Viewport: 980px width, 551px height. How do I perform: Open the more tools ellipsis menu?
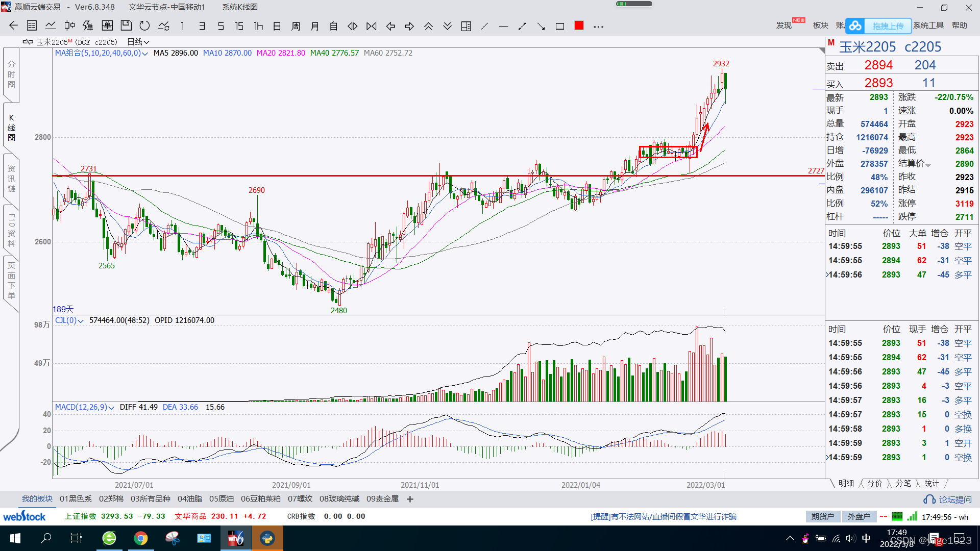point(599,27)
